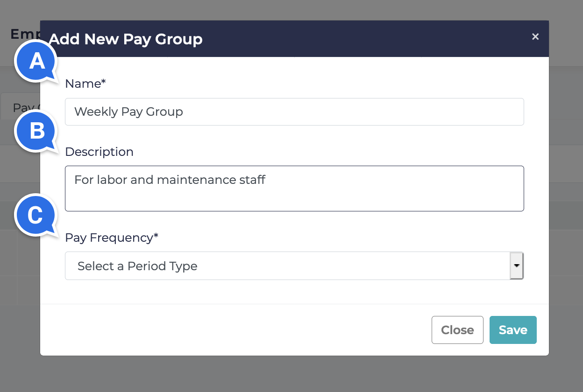
Task: Click the dimmed backdrop below the dialog
Action: 291,374
